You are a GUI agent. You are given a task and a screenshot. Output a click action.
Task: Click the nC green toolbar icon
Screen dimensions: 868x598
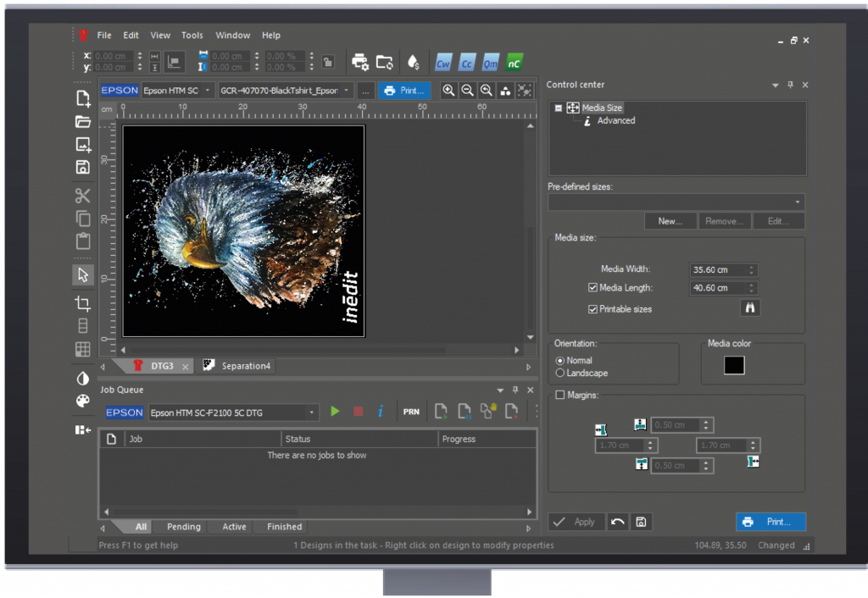pyautogui.click(x=514, y=62)
